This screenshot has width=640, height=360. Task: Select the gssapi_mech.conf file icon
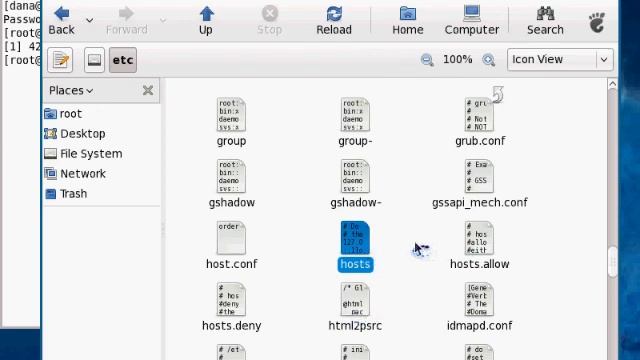480,176
